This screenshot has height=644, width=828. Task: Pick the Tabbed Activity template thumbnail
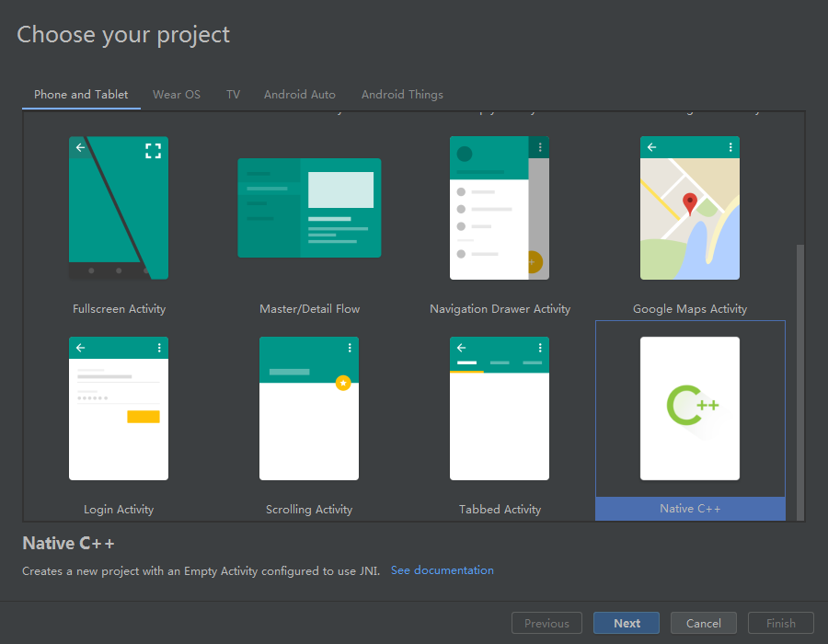[500, 408]
